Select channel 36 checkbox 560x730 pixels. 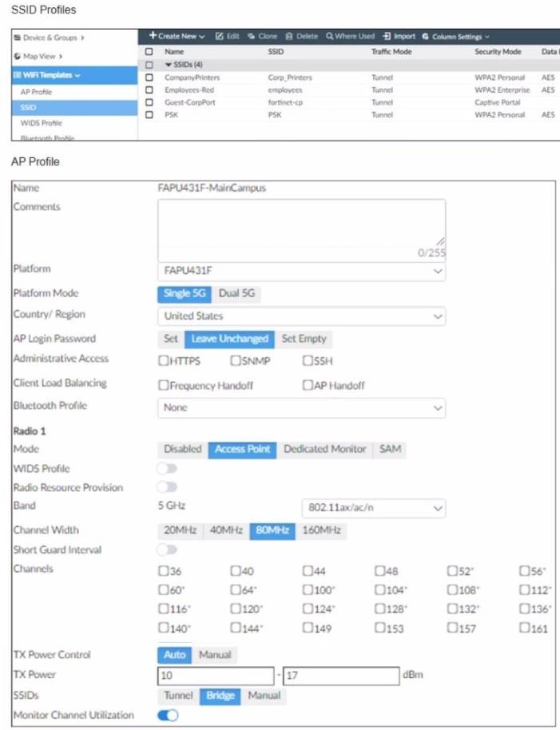(x=164, y=571)
